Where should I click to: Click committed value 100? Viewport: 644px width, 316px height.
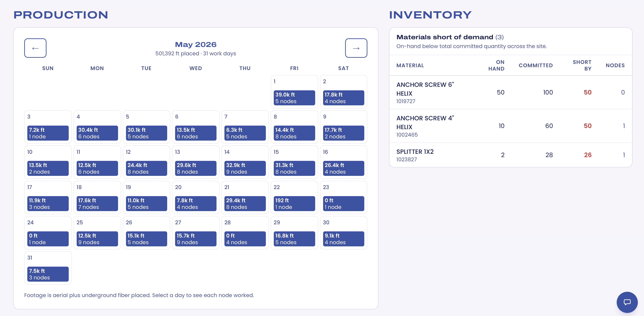pos(548,93)
